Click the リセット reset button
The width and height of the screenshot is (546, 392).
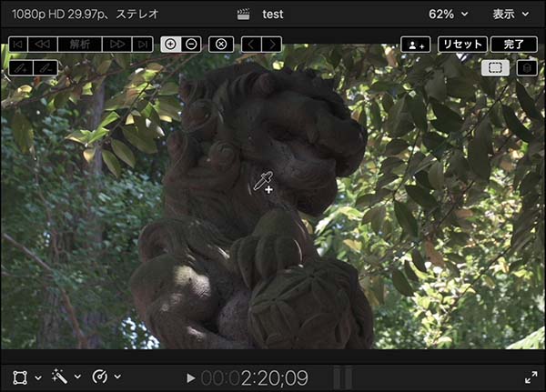462,45
